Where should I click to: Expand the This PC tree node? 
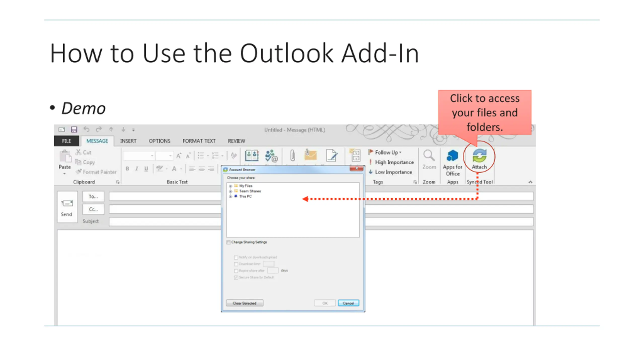coord(230,197)
